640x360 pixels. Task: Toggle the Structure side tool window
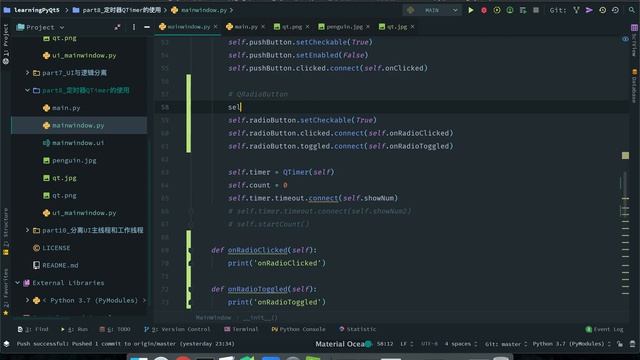(x=6, y=232)
